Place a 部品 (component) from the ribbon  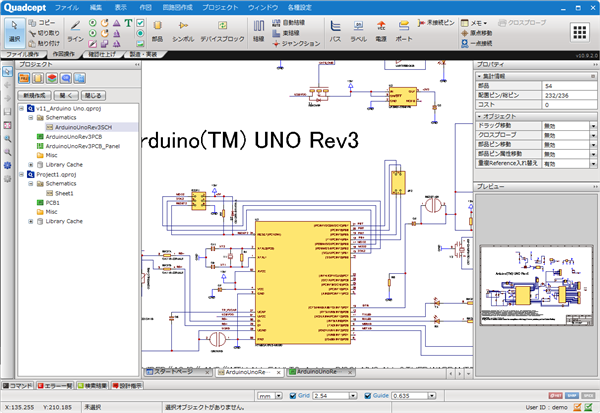(x=157, y=31)
